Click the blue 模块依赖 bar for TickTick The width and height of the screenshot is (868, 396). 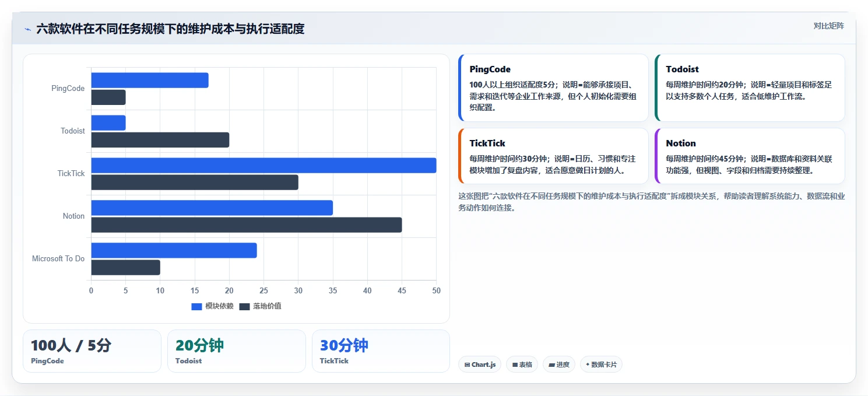pos(264,166)
